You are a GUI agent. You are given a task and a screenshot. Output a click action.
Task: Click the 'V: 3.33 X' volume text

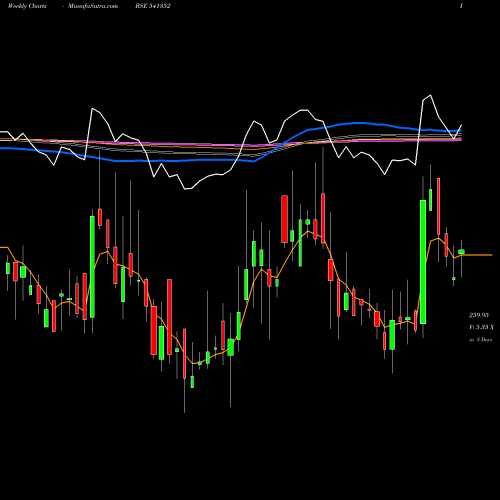coord(481,327)
